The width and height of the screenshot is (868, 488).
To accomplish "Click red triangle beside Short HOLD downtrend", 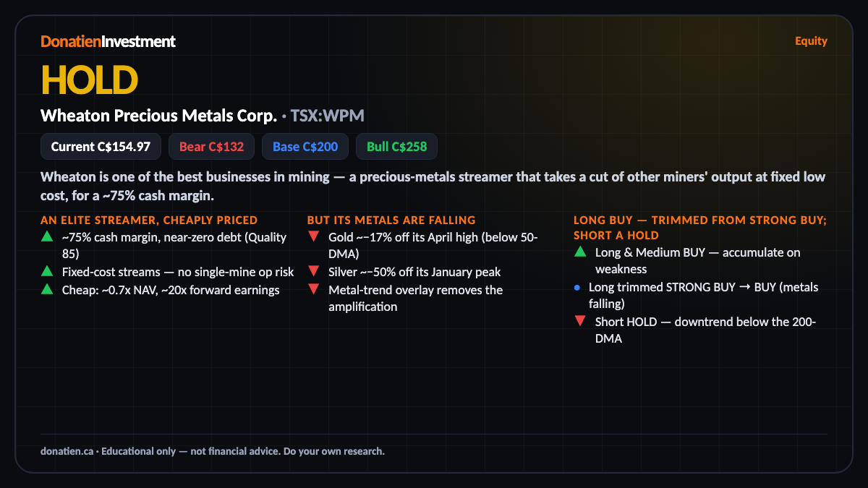I will point(579,322).
